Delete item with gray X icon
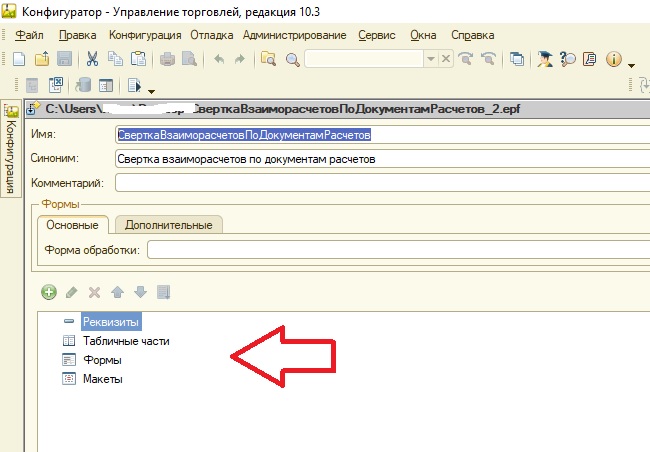 pyautogui.click(x=95, y=292)
